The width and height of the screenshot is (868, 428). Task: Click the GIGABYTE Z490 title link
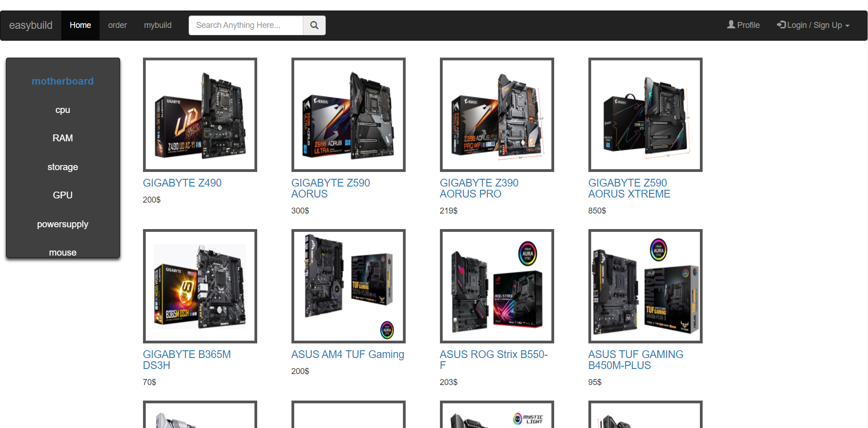pyautogui.click(x=182, y=183)
